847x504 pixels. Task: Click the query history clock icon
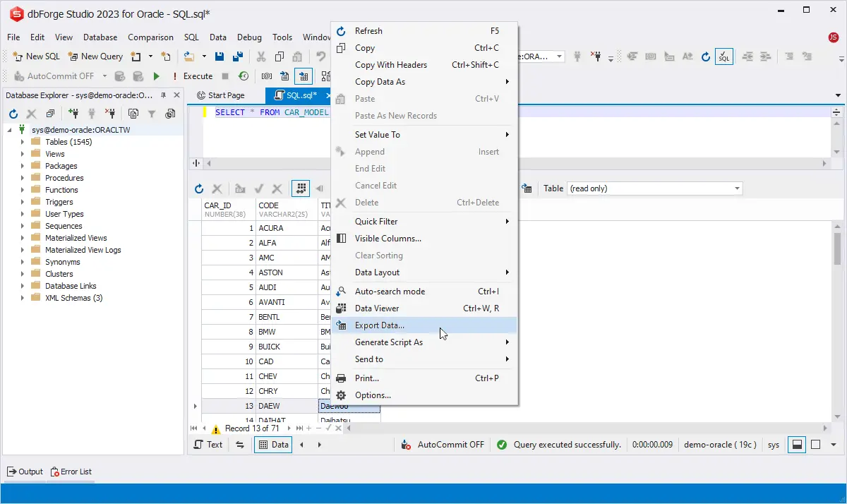[x=244, y=76]
